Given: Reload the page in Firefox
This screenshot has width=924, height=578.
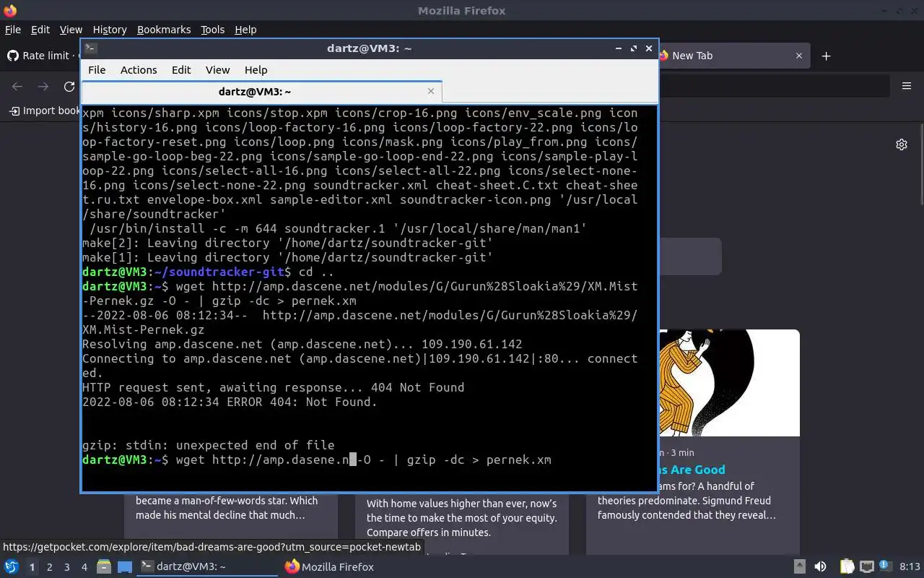Looking at the screenshot, I should 69,87.
